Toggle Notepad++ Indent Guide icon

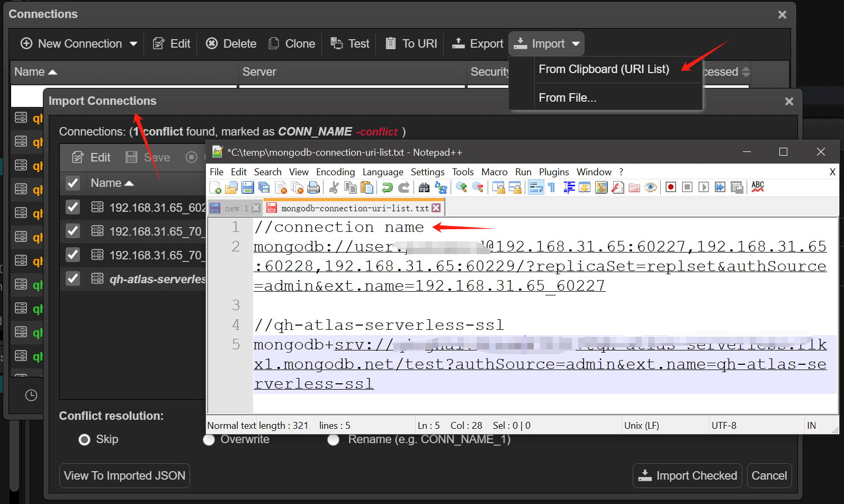(569, 187)
